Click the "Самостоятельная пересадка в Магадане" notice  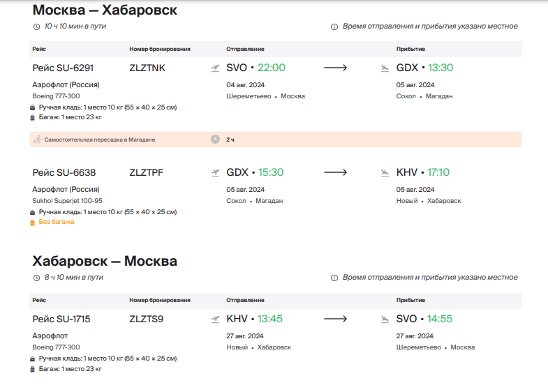(x=100, y=140)
